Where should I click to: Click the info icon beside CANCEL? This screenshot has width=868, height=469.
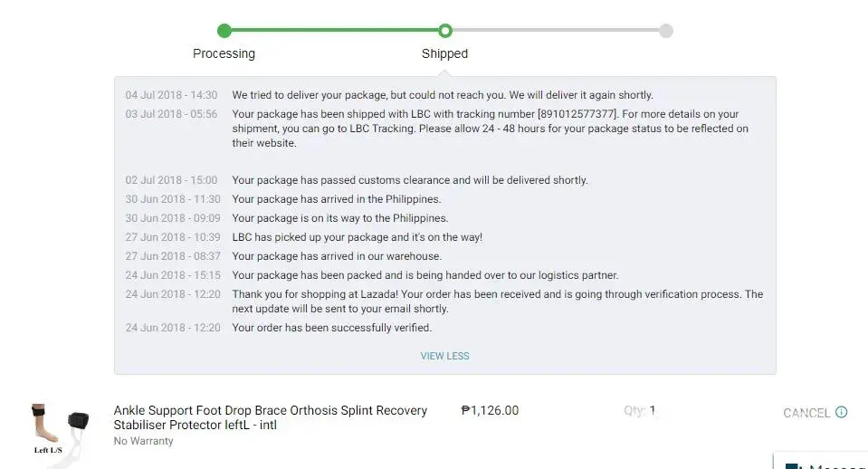[841, 412]
